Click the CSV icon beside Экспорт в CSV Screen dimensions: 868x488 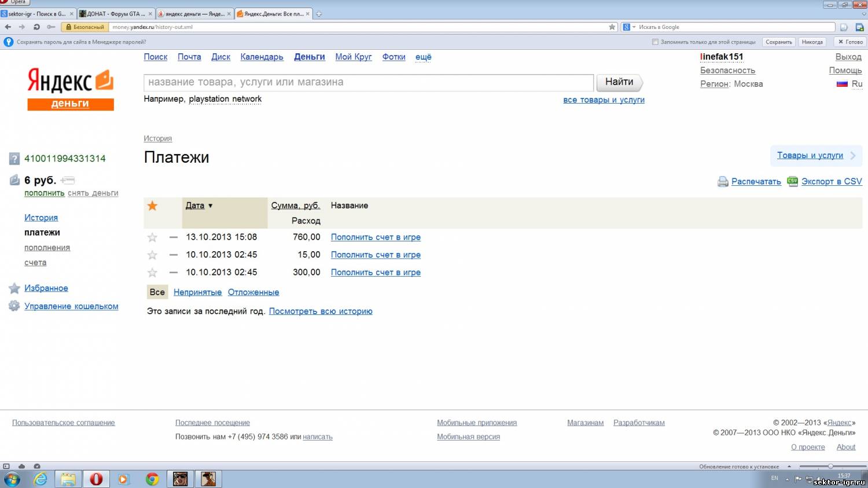(792, 181)
